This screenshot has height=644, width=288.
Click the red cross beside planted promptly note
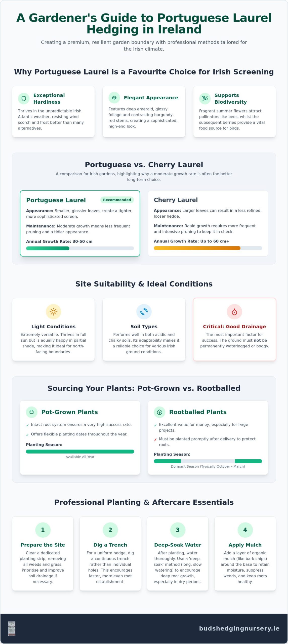155,440
